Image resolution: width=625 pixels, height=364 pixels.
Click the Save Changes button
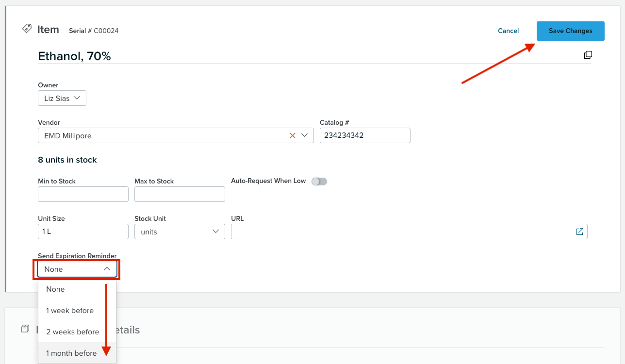point(571,31)
